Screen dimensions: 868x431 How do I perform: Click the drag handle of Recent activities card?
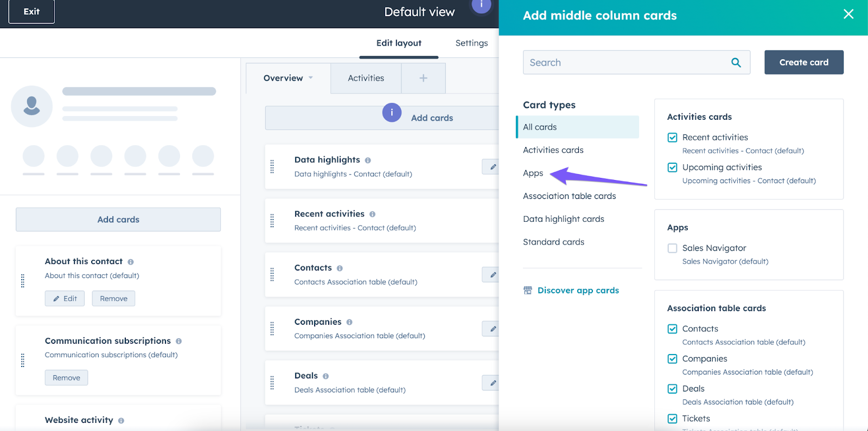[272, 221]
